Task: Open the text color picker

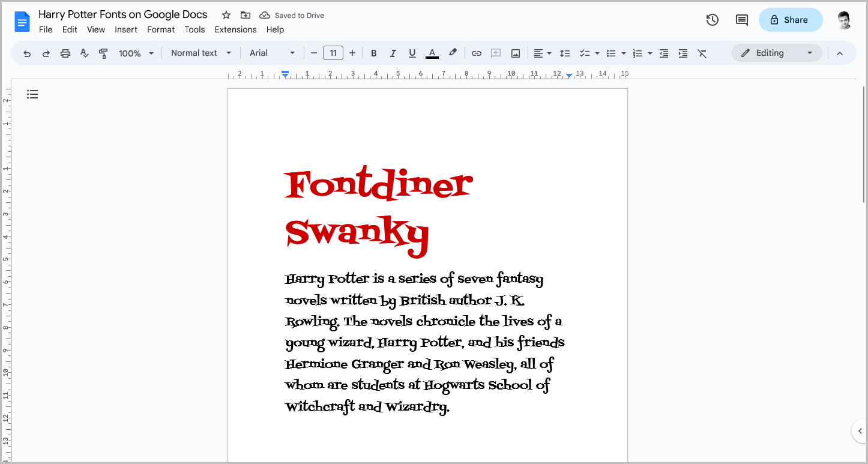Action: [432, 53]
